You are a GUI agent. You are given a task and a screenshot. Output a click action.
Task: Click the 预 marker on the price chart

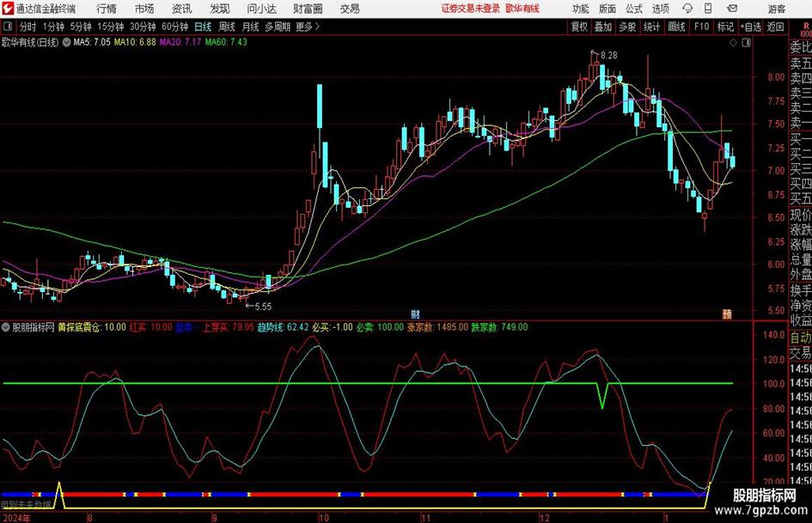[727, 313]
